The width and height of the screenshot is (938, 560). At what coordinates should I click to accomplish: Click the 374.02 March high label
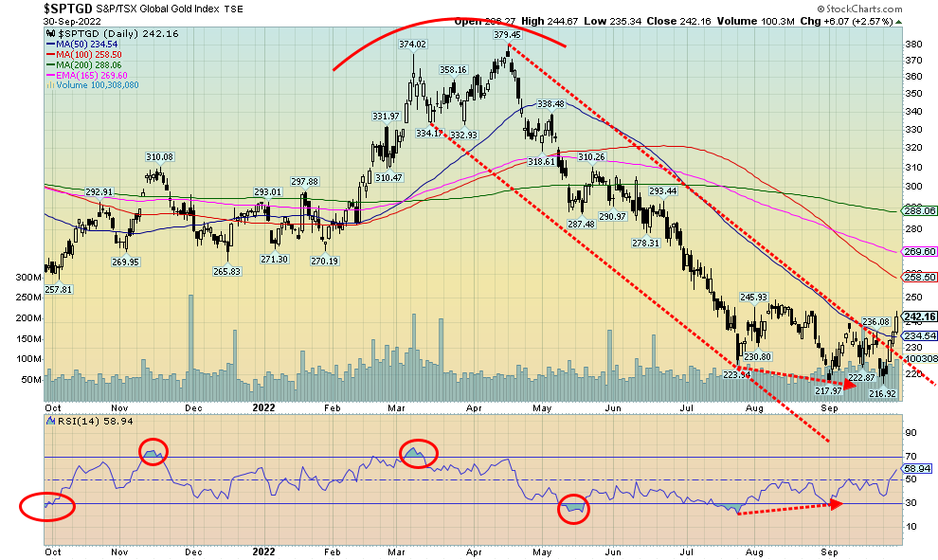(412, 45)
